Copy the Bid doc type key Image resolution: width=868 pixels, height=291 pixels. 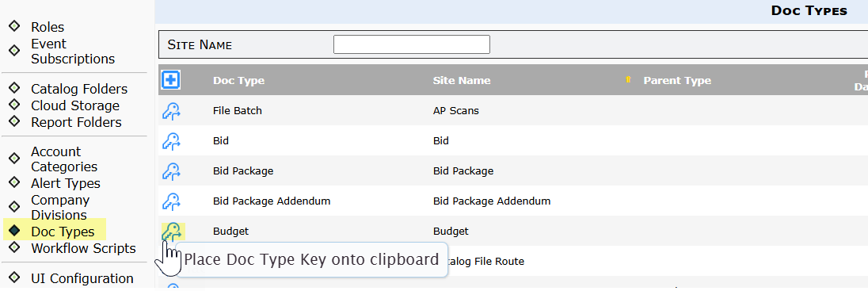[172, 141]
